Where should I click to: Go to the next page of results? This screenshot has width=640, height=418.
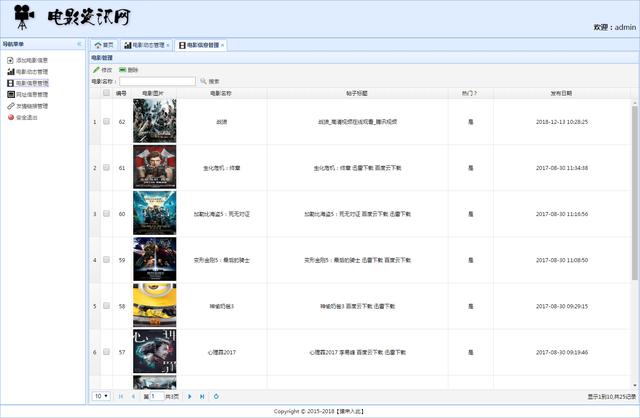tap(190, 396)
